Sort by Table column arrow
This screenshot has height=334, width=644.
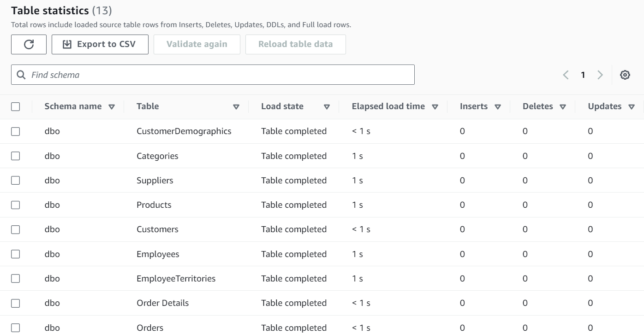pos(236,107)
